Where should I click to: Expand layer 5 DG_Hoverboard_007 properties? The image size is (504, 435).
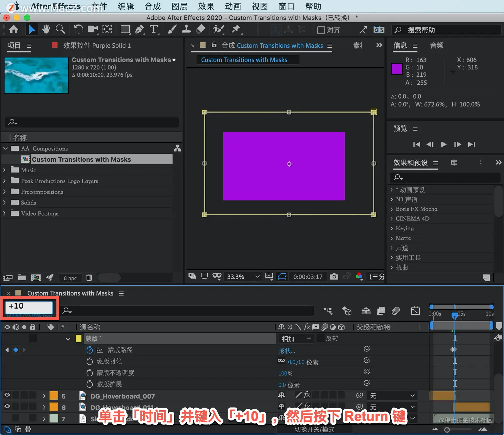(44, 396)
